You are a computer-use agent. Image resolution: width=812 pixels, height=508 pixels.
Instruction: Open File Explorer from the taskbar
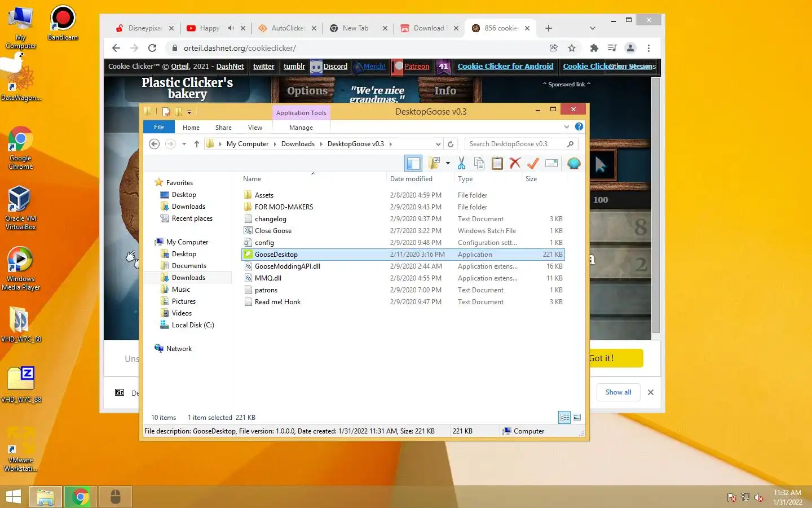point(45,497)
